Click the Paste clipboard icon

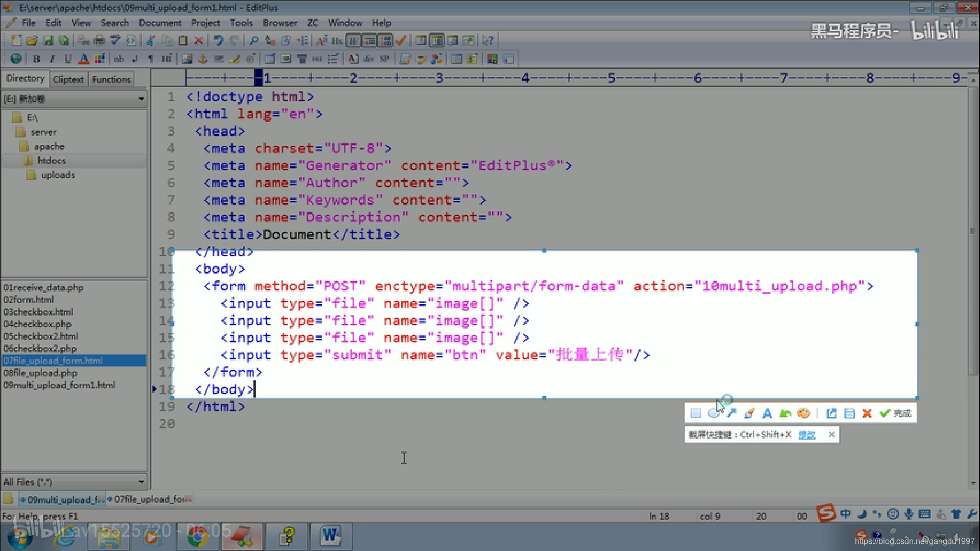coord(183,40)
